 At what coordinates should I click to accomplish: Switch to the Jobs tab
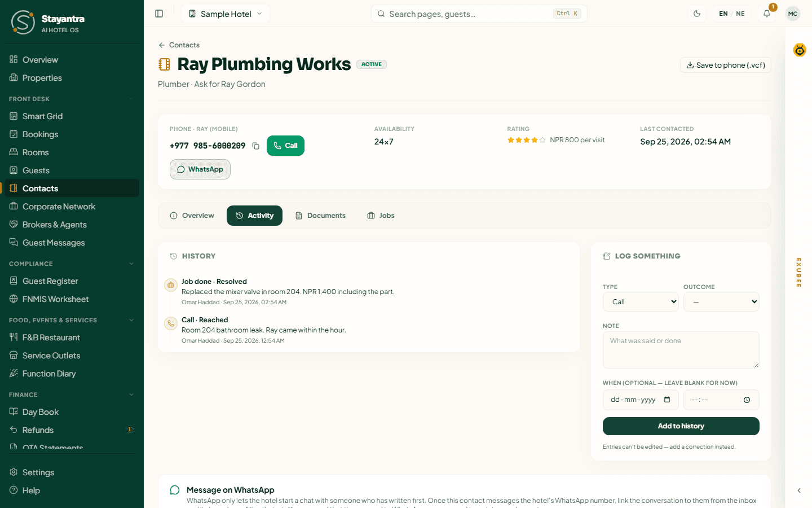click(x=381, y=216)
